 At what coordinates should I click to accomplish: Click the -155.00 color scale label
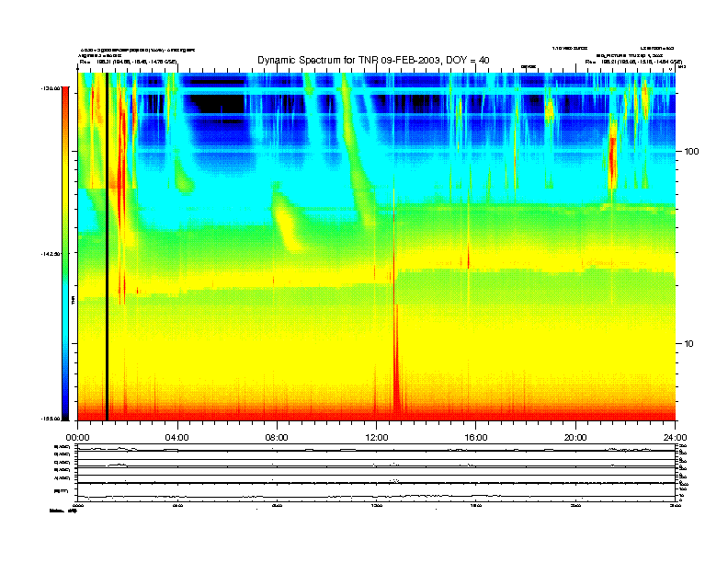51,419
